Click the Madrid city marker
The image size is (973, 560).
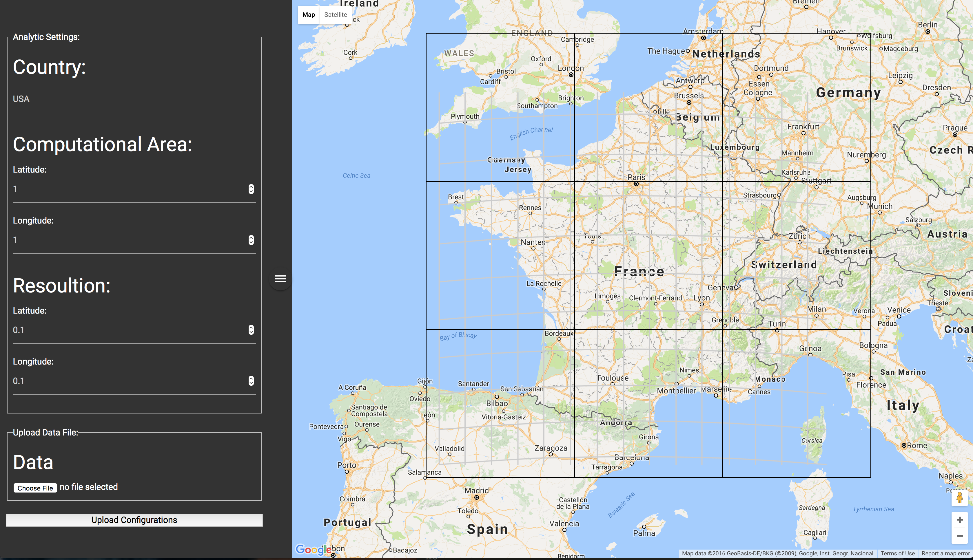pyautogui.click(x=476, y=497)
